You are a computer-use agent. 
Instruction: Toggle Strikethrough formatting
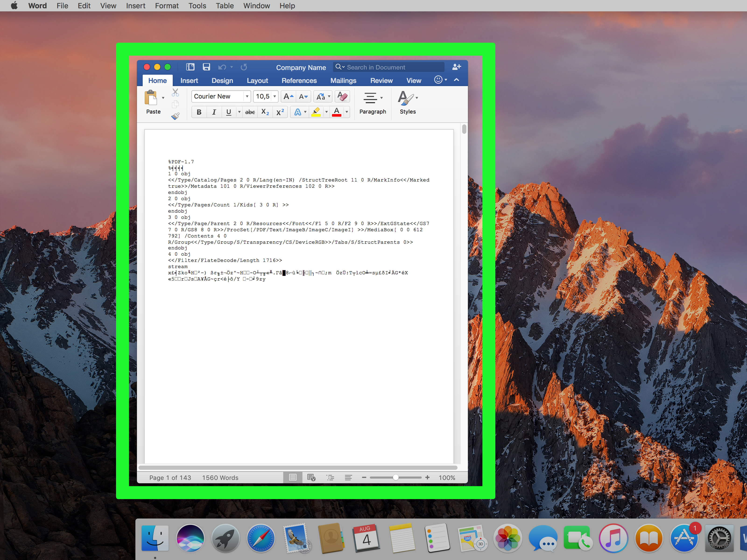pos(250,112)
